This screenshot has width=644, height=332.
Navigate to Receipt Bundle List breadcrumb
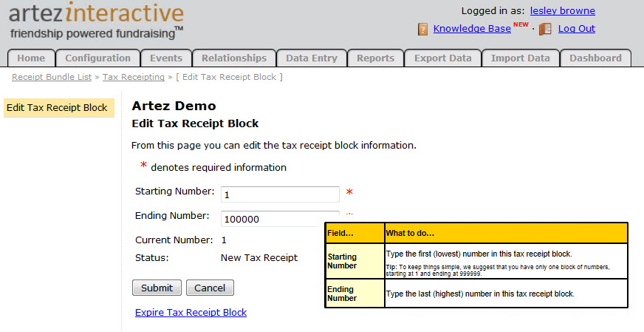tap(52, 77)
